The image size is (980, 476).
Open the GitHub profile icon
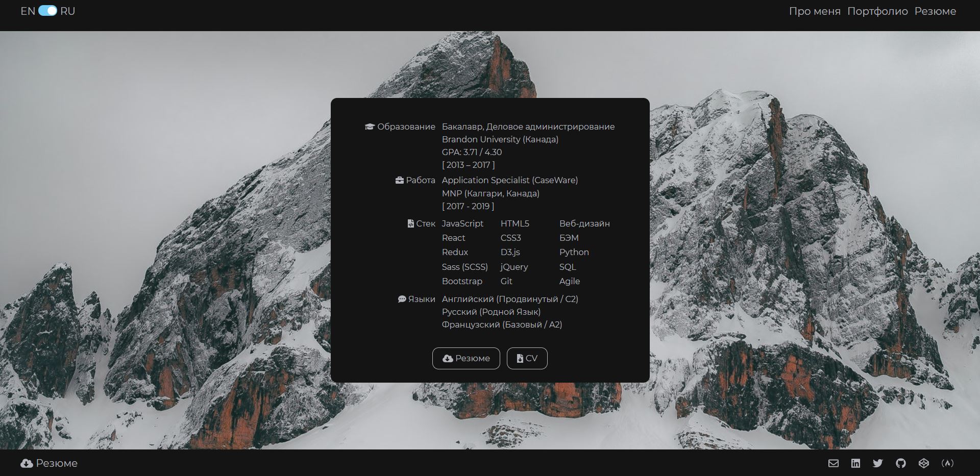[901, 463]
